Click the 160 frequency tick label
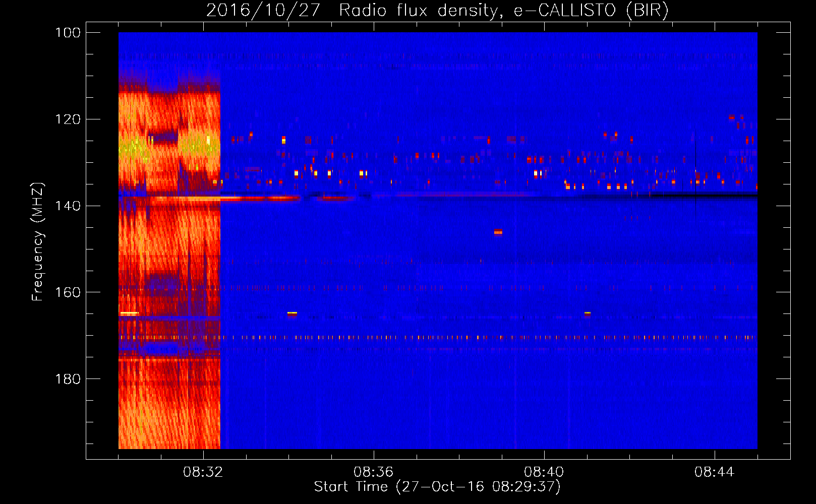Viewport: 816px width, 504px height. point(68,292)
